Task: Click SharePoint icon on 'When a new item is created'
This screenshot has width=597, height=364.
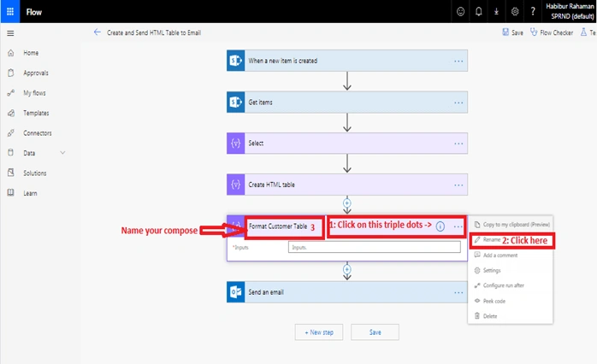Action: [236, 61]
